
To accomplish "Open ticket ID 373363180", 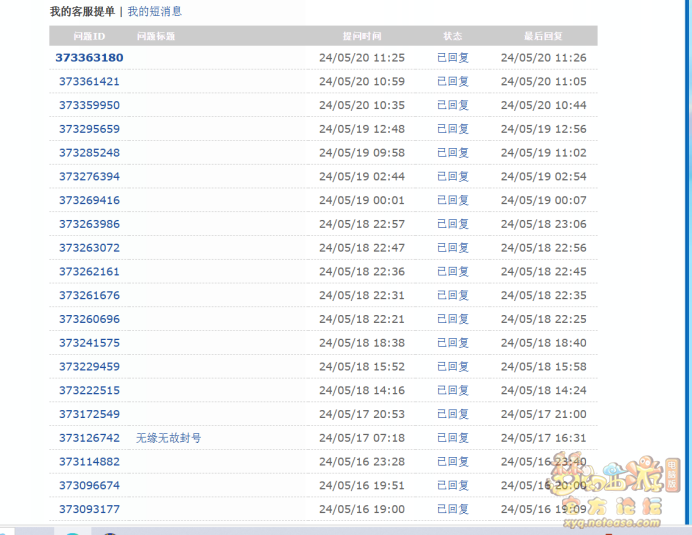I will pyautogui.click(x=89, y=58).
